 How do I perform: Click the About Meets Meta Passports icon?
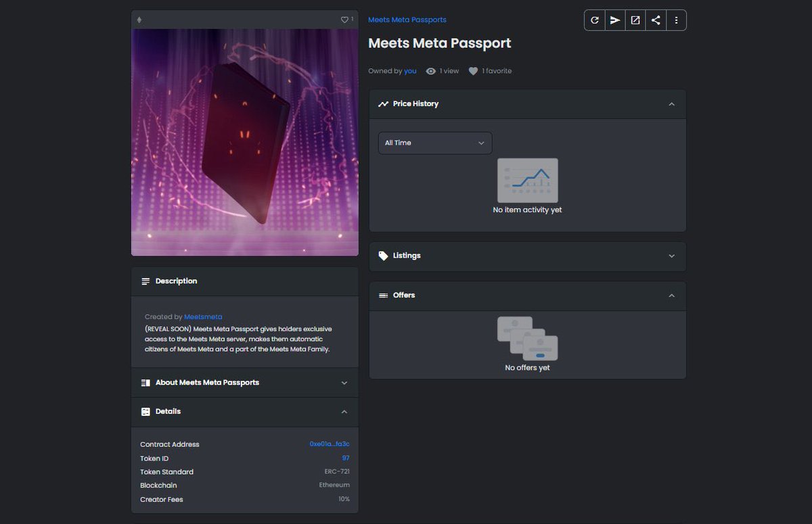click(x=145, y=383)
